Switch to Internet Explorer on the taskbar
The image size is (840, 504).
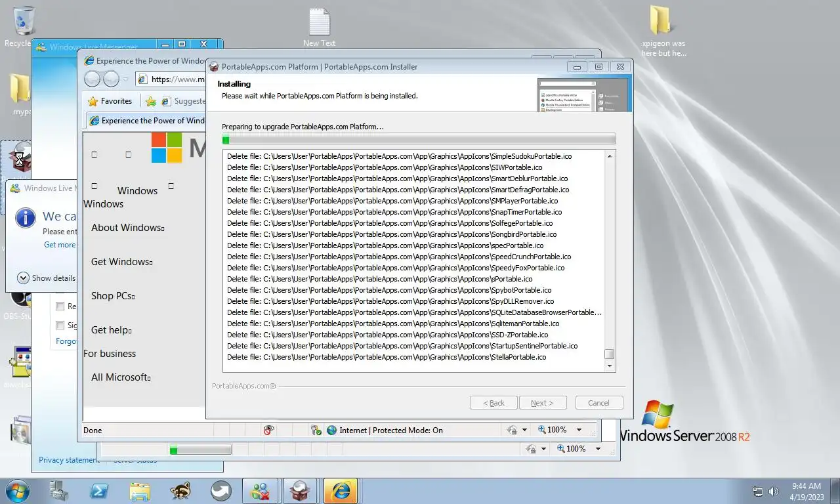pyautogui.click(x=341, y=491)
